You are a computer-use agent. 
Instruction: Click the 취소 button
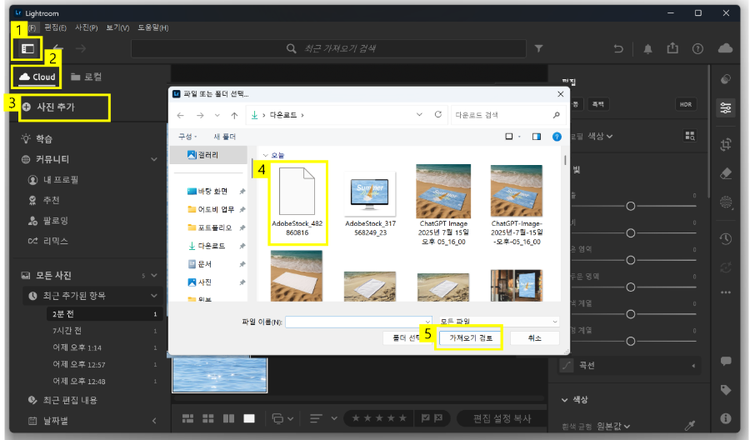[534, 338]
